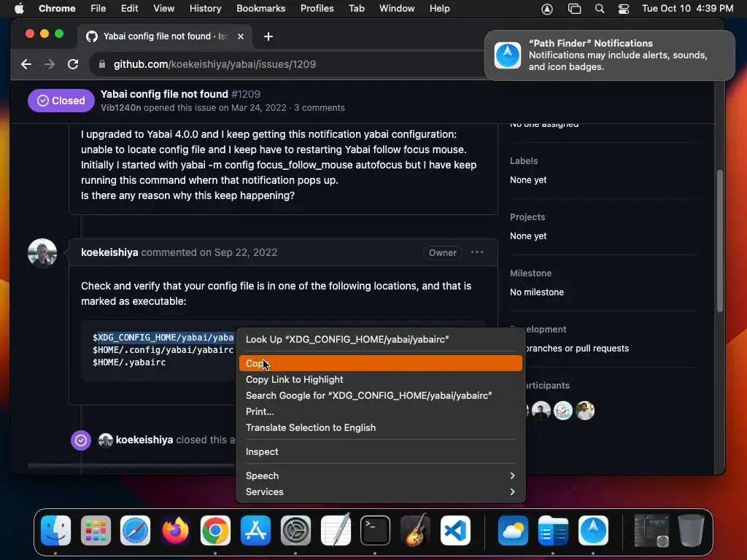The image size is (747, 560).
Task: Open Spotlight search in menu bar
Action: click(x=600, y=9)
